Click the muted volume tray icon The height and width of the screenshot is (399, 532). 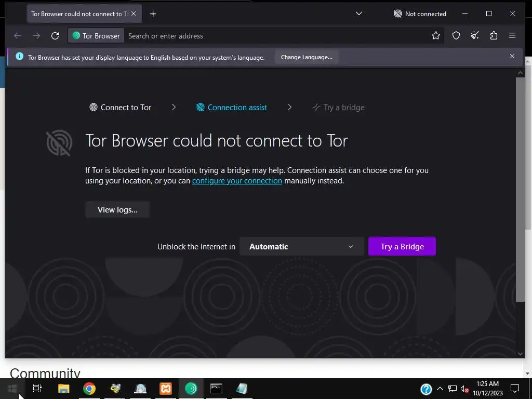pos(464,389)
